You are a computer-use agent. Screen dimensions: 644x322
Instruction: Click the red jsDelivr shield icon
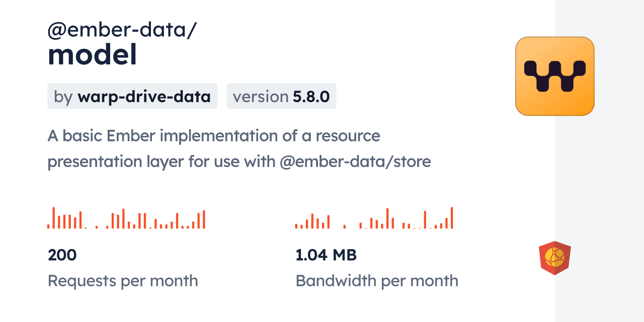coord(554,258)
